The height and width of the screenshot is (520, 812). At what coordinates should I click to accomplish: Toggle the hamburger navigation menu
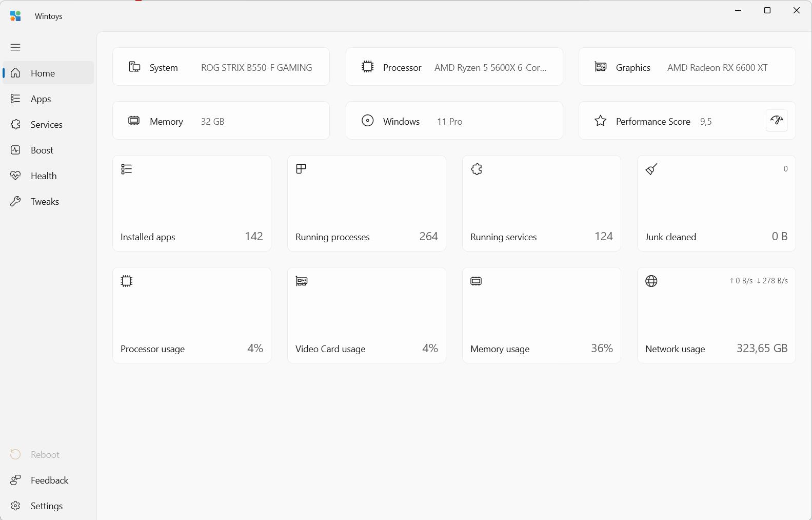(x=15, y=47)
